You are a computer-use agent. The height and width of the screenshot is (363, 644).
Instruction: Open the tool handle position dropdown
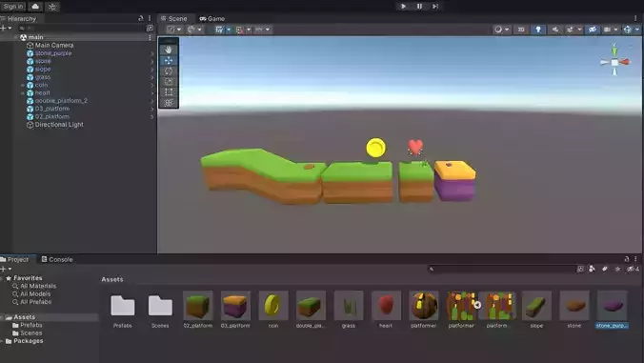click(x=174, y=30)
